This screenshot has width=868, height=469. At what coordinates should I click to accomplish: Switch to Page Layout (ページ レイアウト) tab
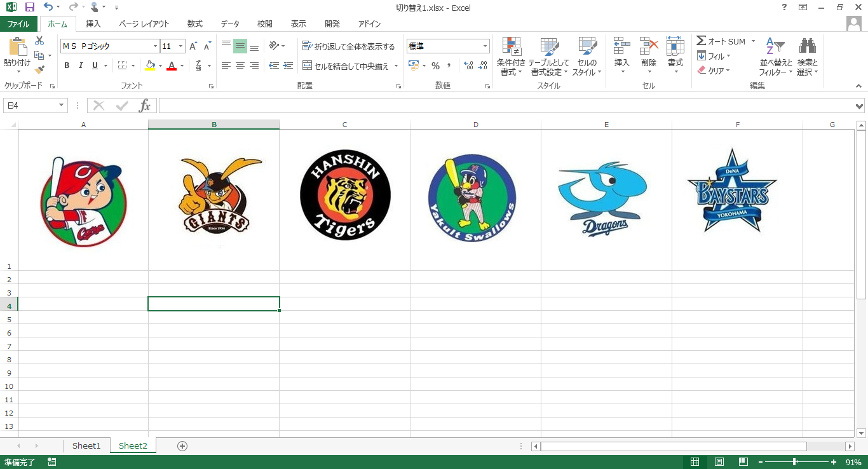pos(144,24)
